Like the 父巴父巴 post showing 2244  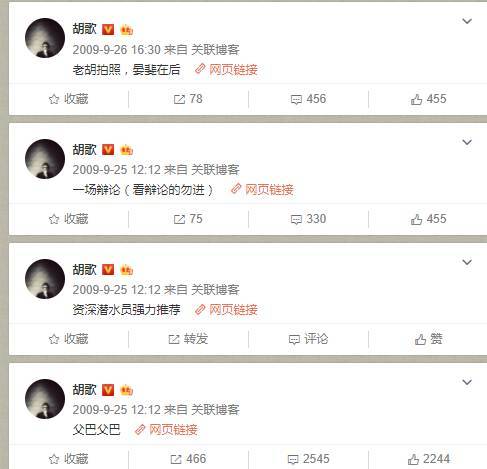(428, 459)
